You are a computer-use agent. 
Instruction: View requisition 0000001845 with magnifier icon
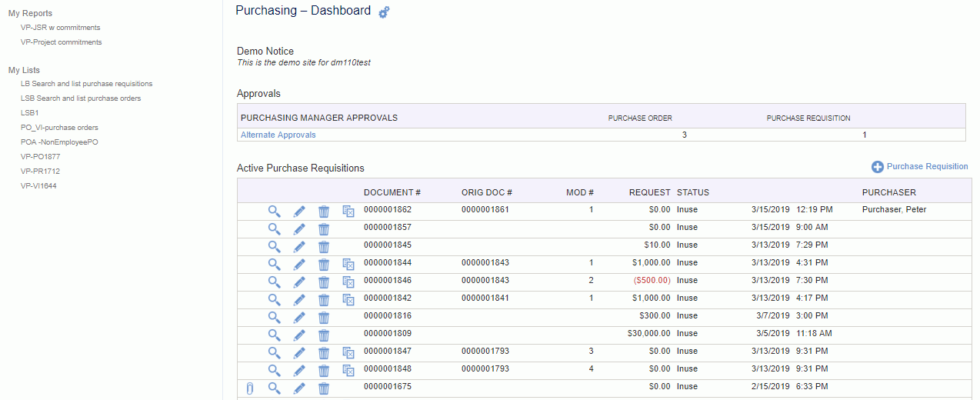click(x=274, y=246)
